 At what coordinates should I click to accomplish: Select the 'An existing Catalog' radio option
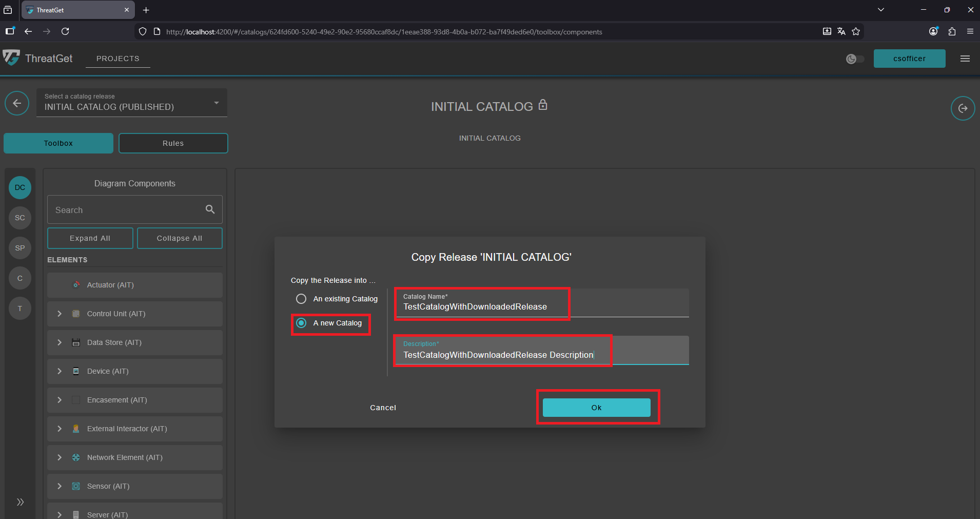(301, 299)
